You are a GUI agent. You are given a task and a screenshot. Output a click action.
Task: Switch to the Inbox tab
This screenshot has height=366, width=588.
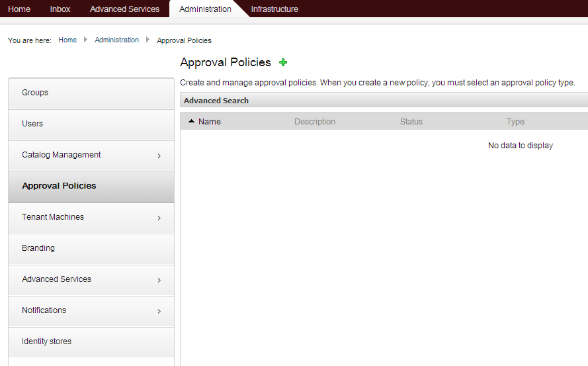pyautogui.click(x=60, y=9)
